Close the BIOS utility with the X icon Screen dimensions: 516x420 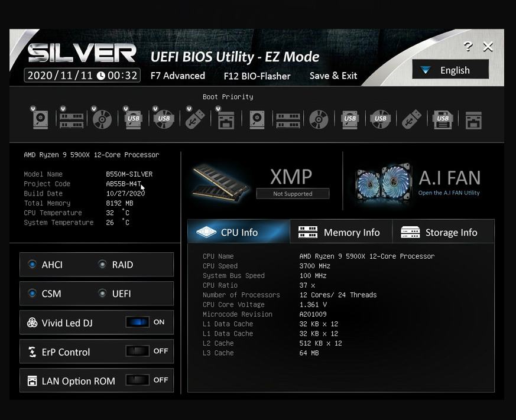coord(488,47)
